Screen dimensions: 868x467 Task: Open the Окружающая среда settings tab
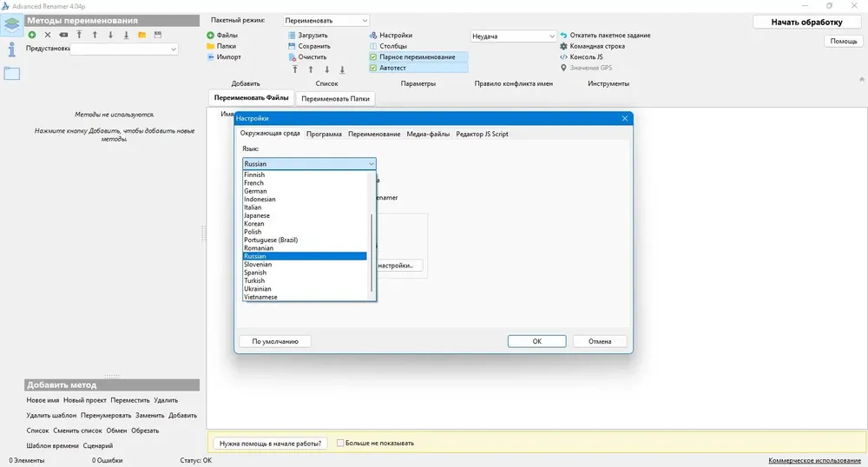[270, 134]
